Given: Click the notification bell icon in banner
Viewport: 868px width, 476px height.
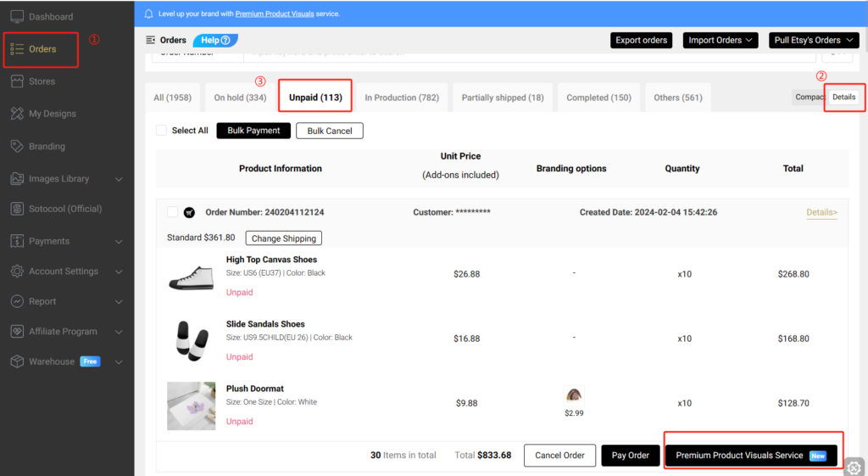Looking at the screenshot, I should click(x=148, y=14).
